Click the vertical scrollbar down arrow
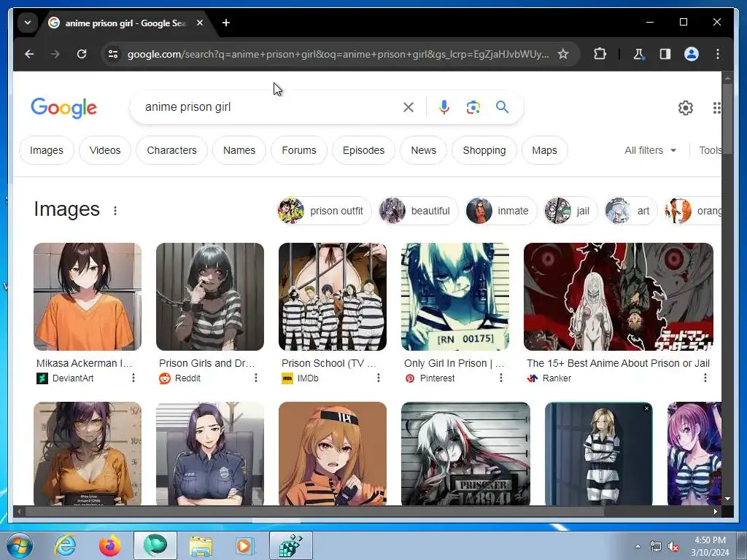The width and height of the screenshot is (747, 560). 727,499
